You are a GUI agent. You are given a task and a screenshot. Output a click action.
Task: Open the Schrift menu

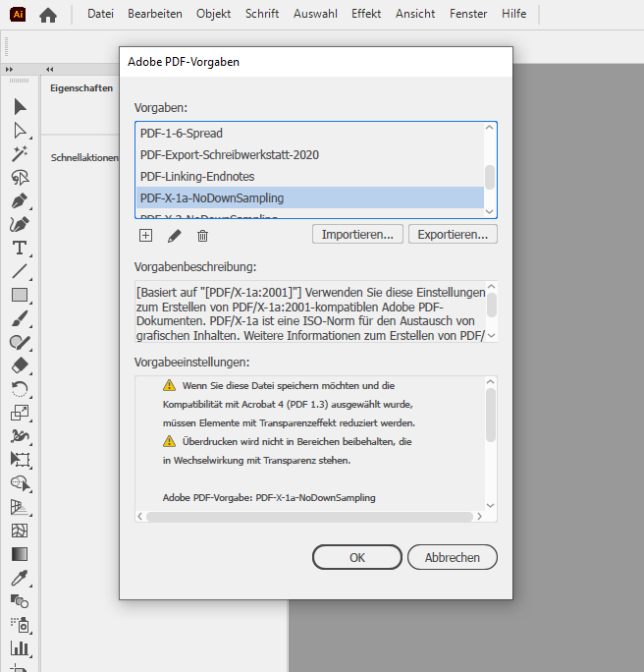pyautogui.click(x=262, y=14)
